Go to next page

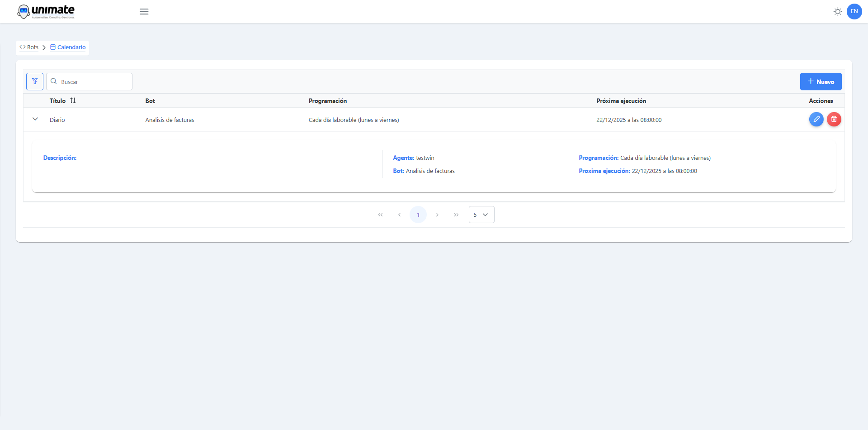click(x=437, y=215)
